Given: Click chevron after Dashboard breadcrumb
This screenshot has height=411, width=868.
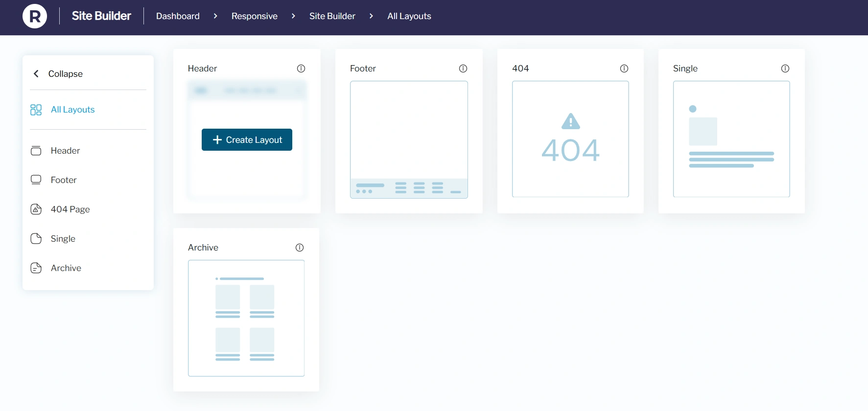Looking at the screenshot, I should [x=215, y=16].
